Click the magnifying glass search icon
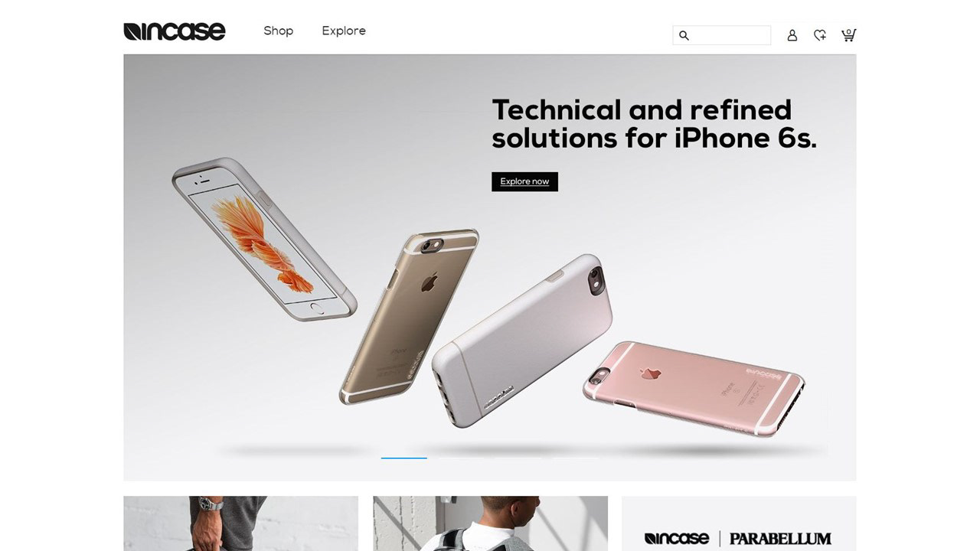 684,35
